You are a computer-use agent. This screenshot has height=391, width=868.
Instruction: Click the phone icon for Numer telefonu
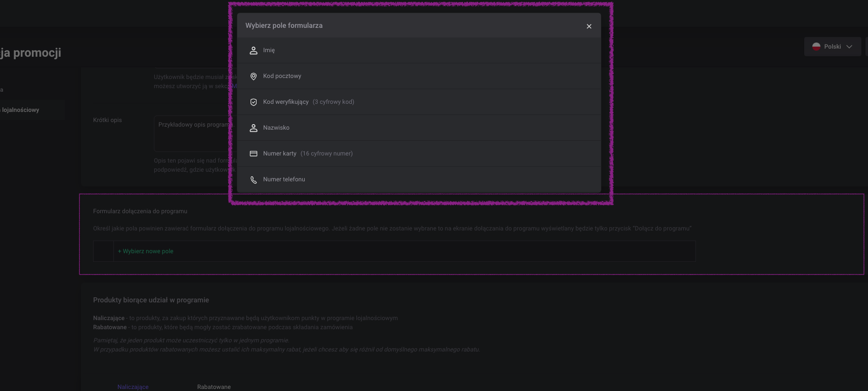[x=254, y=180]
